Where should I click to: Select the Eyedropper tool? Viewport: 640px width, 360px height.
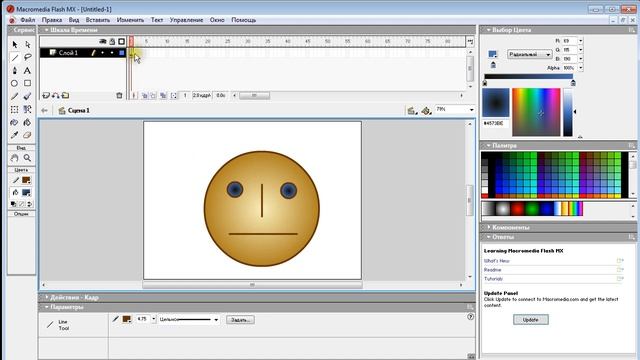click(15, 135)
